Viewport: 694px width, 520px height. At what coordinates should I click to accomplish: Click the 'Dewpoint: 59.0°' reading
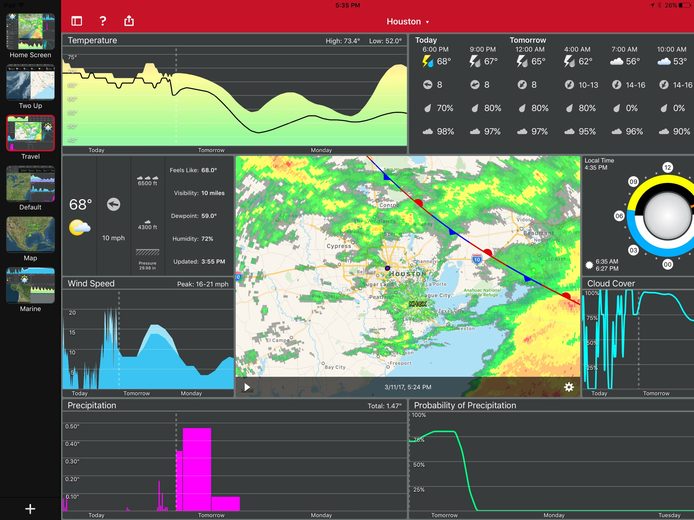click(x=194, y=216)
